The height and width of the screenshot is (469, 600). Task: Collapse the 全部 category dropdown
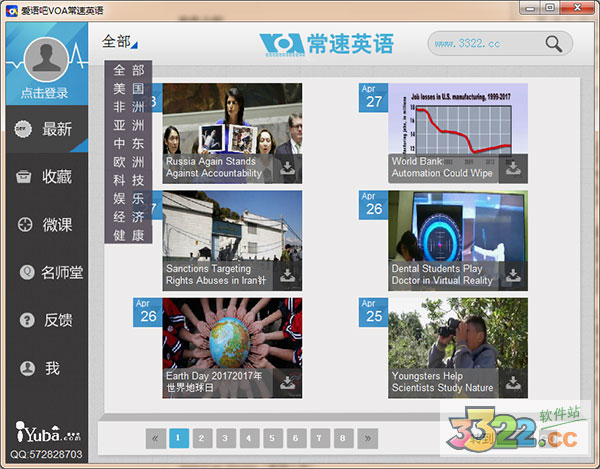click(119, 42)
